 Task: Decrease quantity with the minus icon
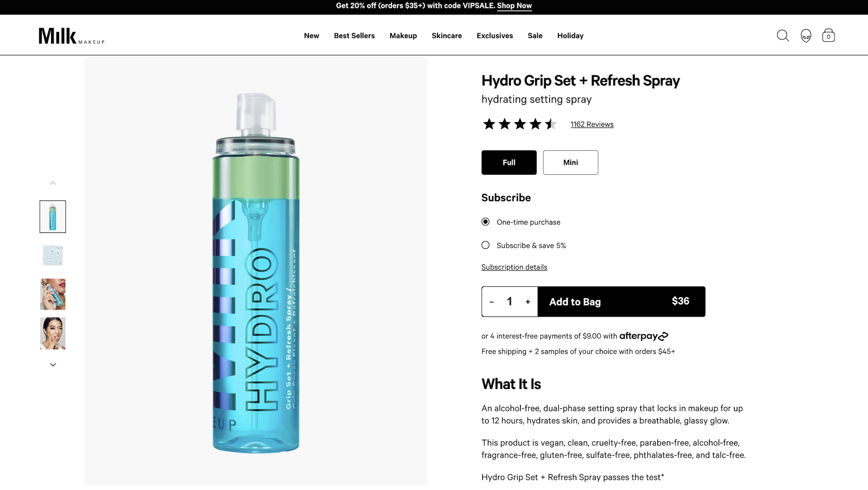pyautogui.click(x=492, y=302)
